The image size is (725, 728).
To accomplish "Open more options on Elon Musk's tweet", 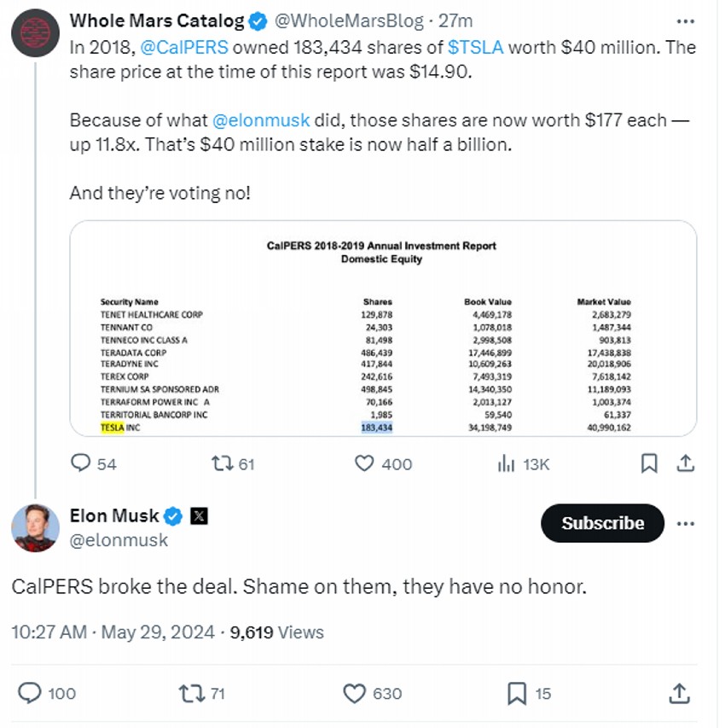I will (684, 522).
